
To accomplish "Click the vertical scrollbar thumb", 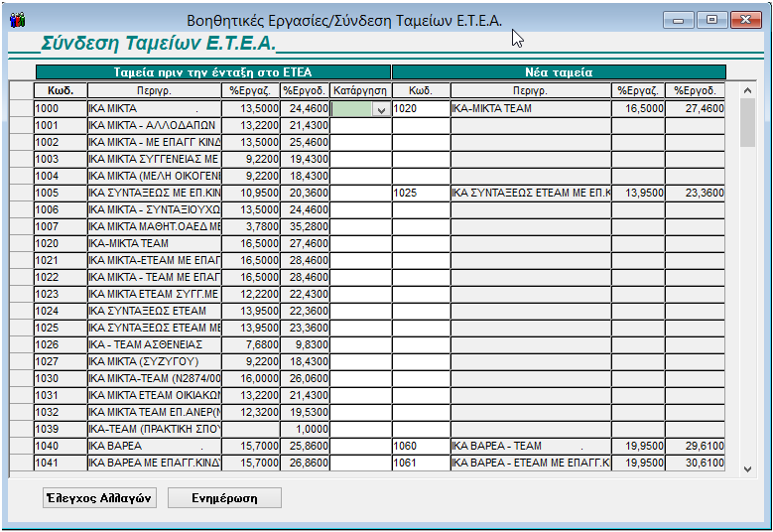I will [x=747, y=122].
